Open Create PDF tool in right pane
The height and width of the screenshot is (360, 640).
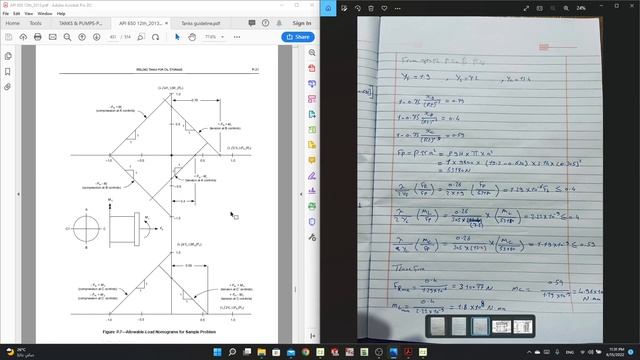click(312, 68)
